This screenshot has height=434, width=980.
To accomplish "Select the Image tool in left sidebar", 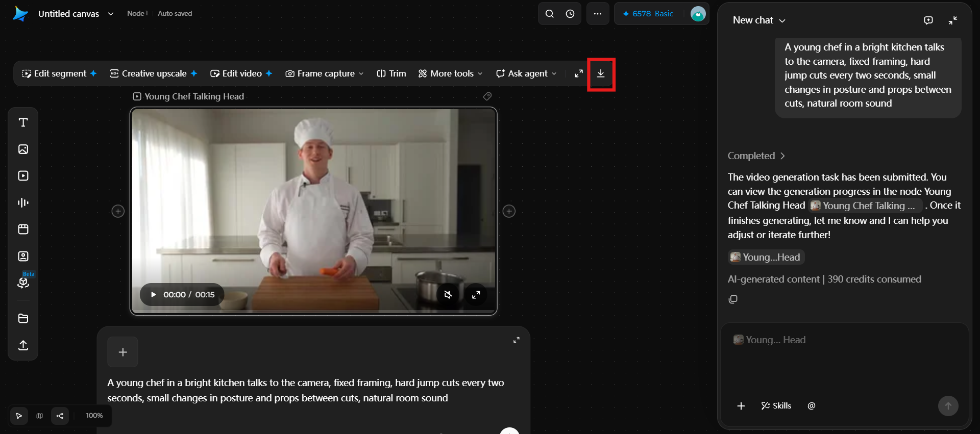I will pyautogui.click(x=23, y=149).
